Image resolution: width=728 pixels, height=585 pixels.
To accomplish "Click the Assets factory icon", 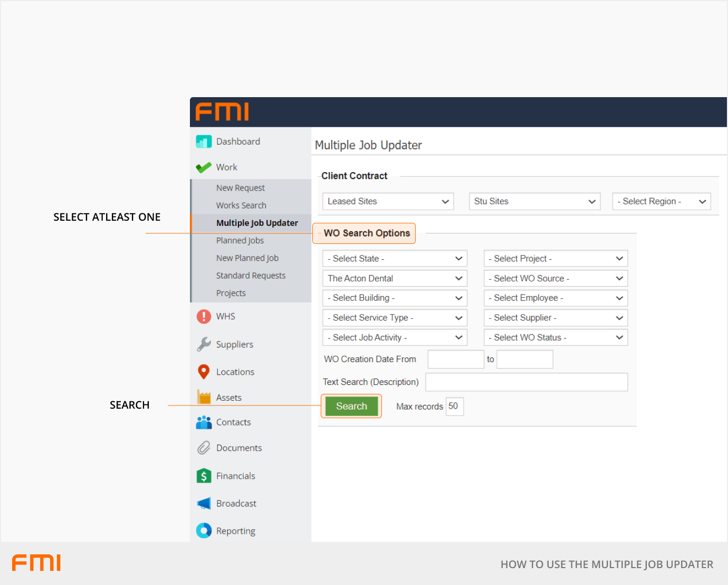I will [x=204, y=397].
